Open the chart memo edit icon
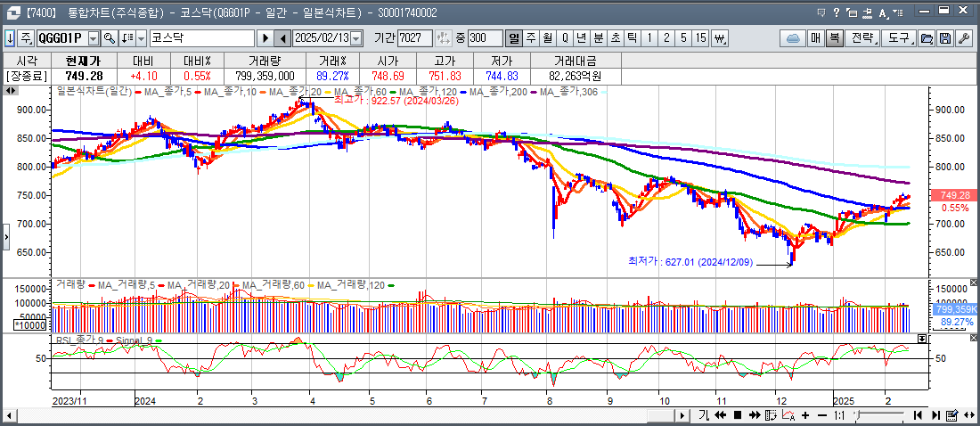980x426 pixels. click(x=951, y=414)
